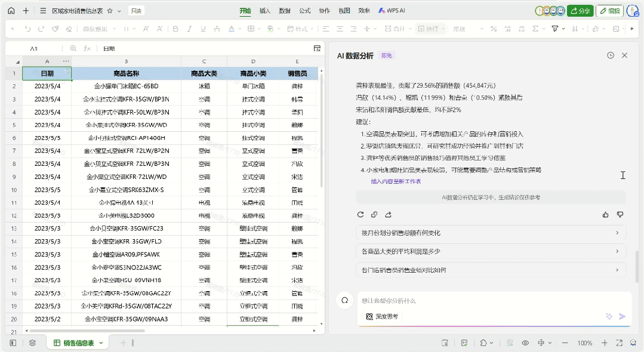The height and width of the screenshot is (352, 644).
Task: View AI analysis history clock icon
Action: 611,55
